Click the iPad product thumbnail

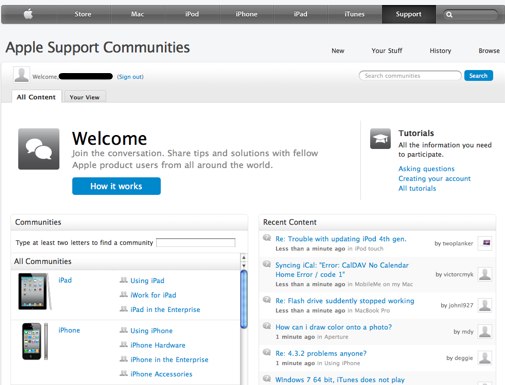pyautogui.click(x=35, y=291)
